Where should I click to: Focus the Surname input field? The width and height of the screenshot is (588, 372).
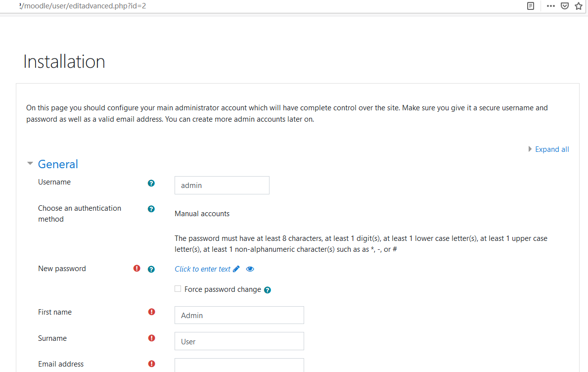pyautogui.click(x=239, y=341)
